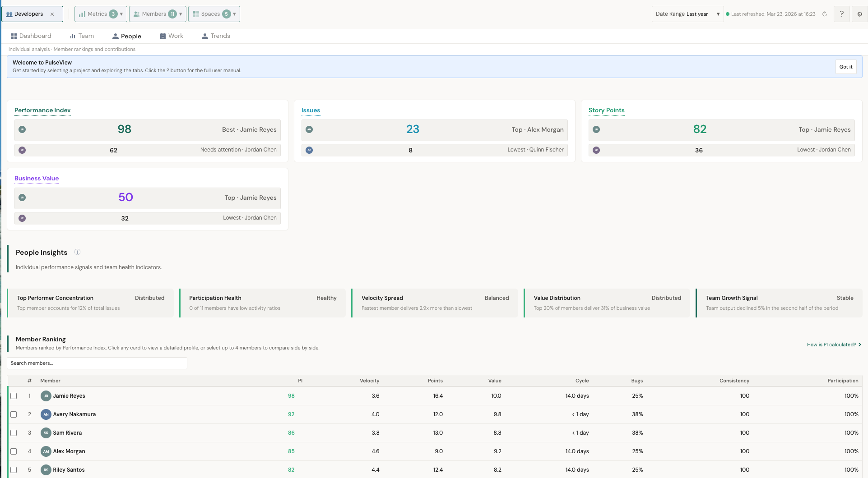Click the Metrics bar chart icon
868x478 pixels.
click(82, 14)
